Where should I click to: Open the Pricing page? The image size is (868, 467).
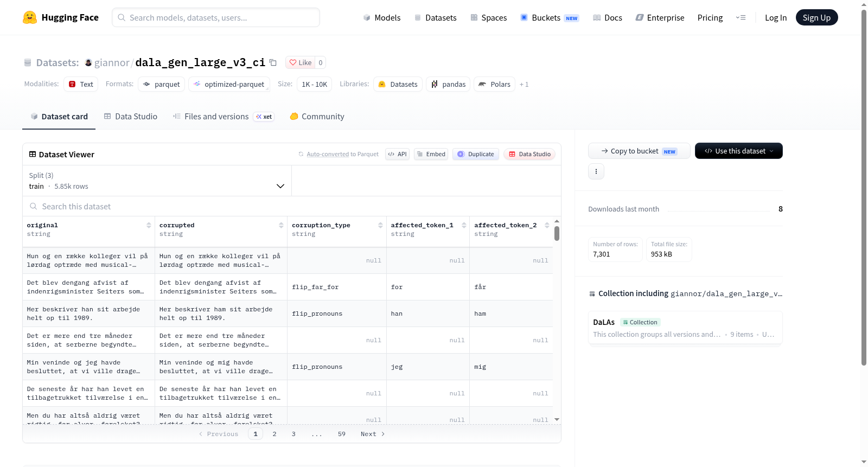[x=710, y=17]
